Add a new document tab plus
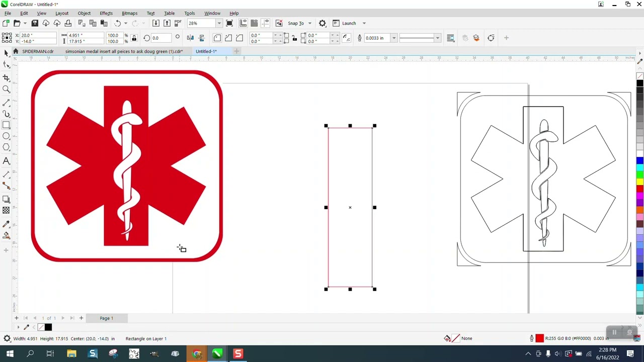 point(236,51)
